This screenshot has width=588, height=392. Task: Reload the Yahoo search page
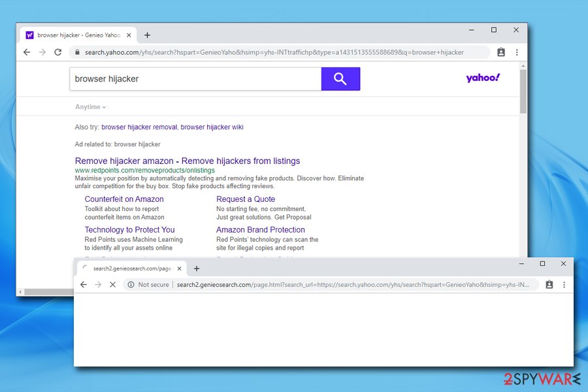[57, 52]
